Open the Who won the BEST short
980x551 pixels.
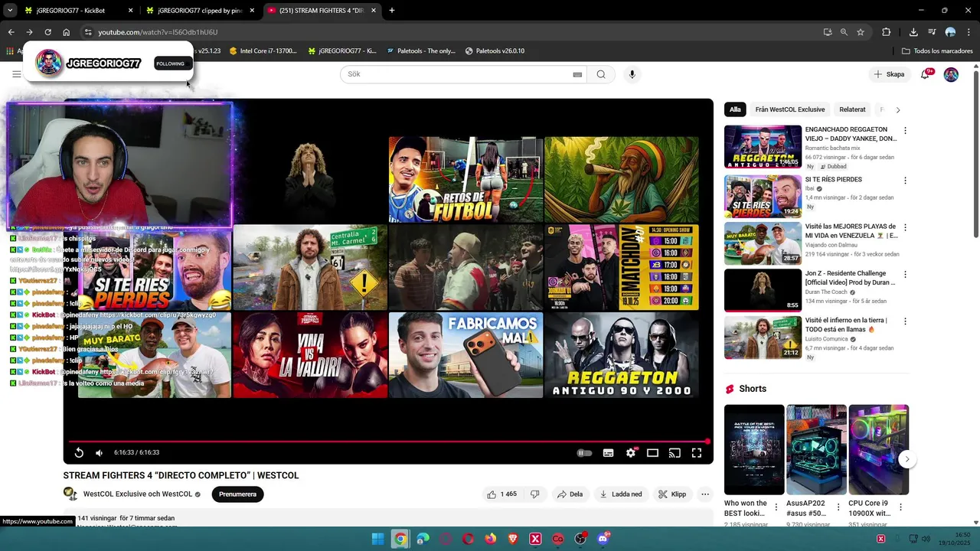pyautogui.click(x=754, y=449)
